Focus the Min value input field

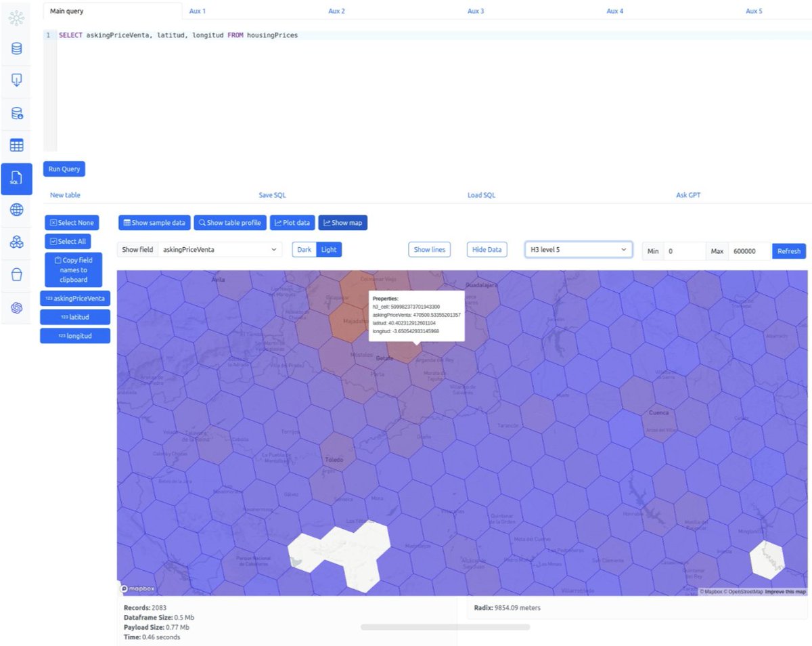pyautogui.click(x=684, y=251)
